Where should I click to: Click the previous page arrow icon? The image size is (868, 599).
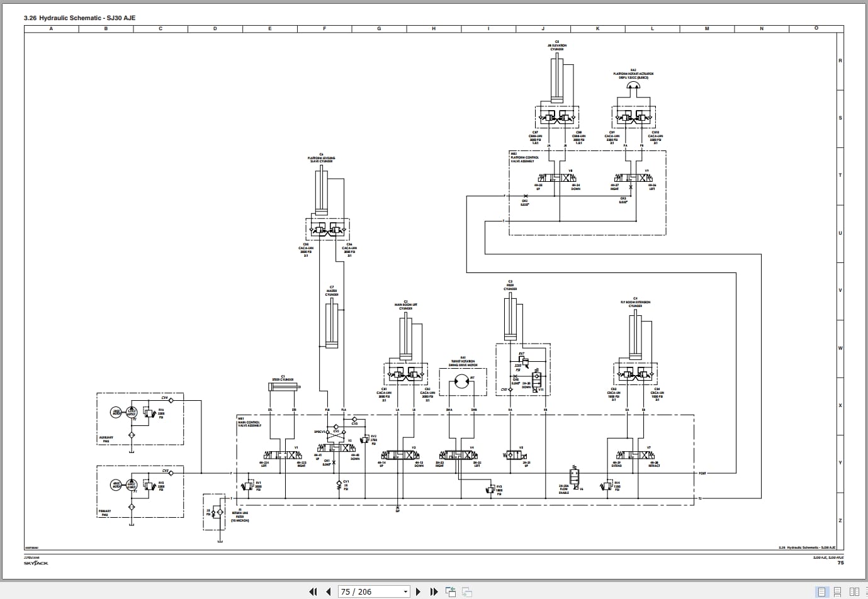coord(329,591)
